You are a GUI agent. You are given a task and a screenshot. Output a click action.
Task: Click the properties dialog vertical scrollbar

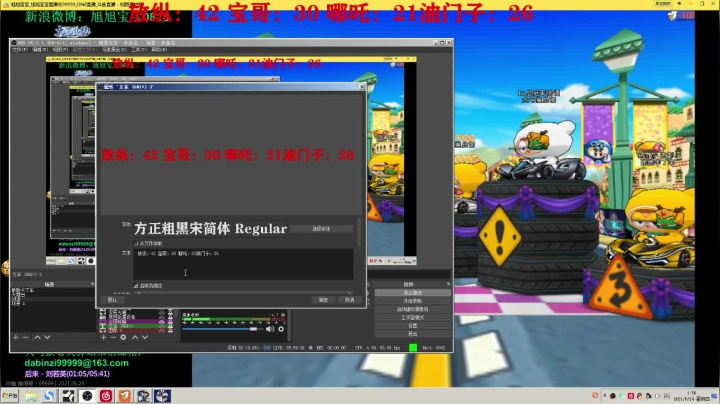coord(359,232)
